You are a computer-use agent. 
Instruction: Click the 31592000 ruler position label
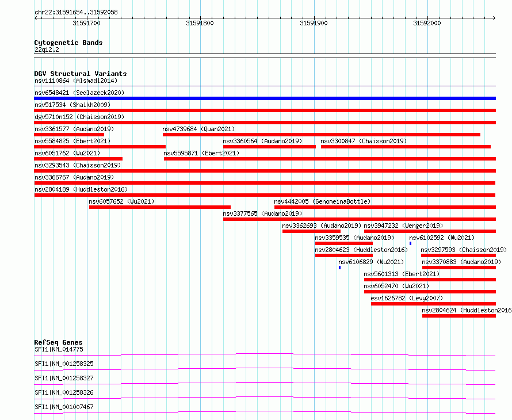click(x=427, y=23)
